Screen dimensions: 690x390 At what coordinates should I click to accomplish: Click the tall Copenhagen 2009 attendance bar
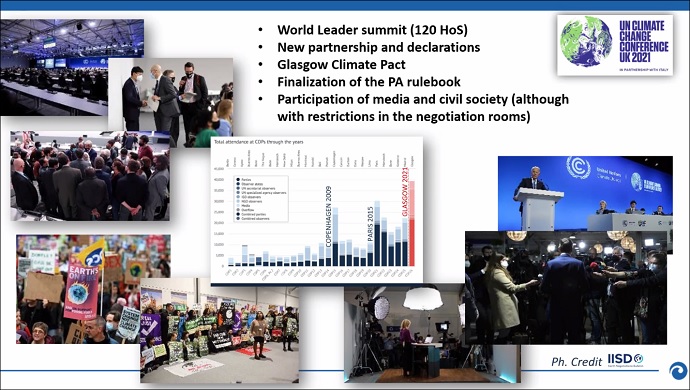pos(335,237)
